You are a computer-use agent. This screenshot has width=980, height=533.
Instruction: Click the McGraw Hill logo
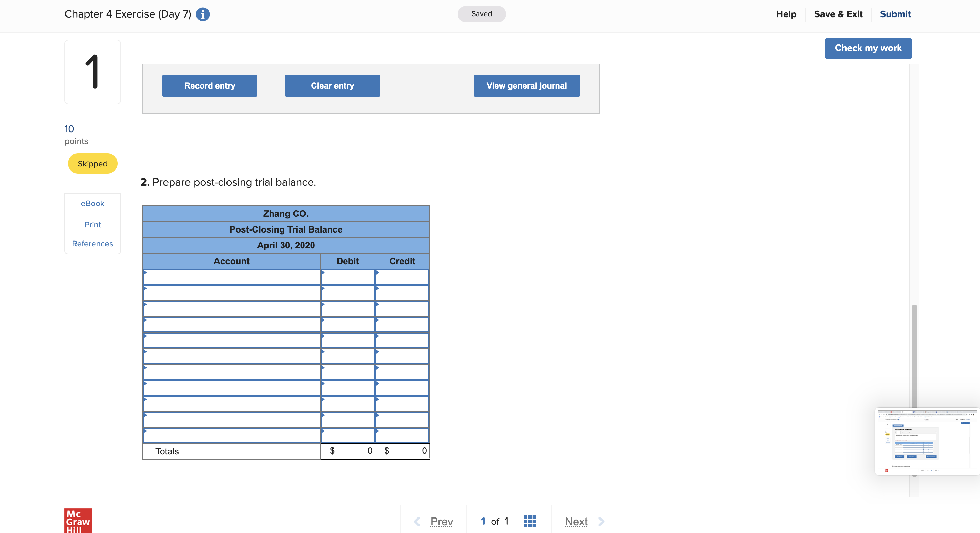(x=78, y=521)
